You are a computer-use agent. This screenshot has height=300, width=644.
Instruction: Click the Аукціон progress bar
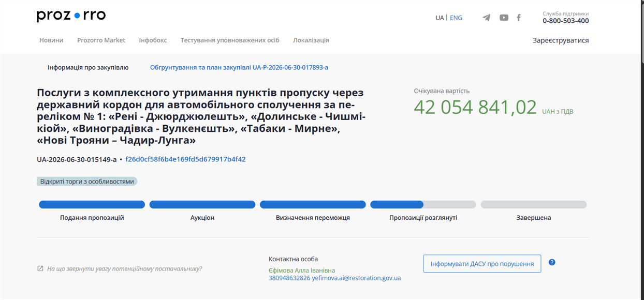pyautogui.click(x=202, y=205)
